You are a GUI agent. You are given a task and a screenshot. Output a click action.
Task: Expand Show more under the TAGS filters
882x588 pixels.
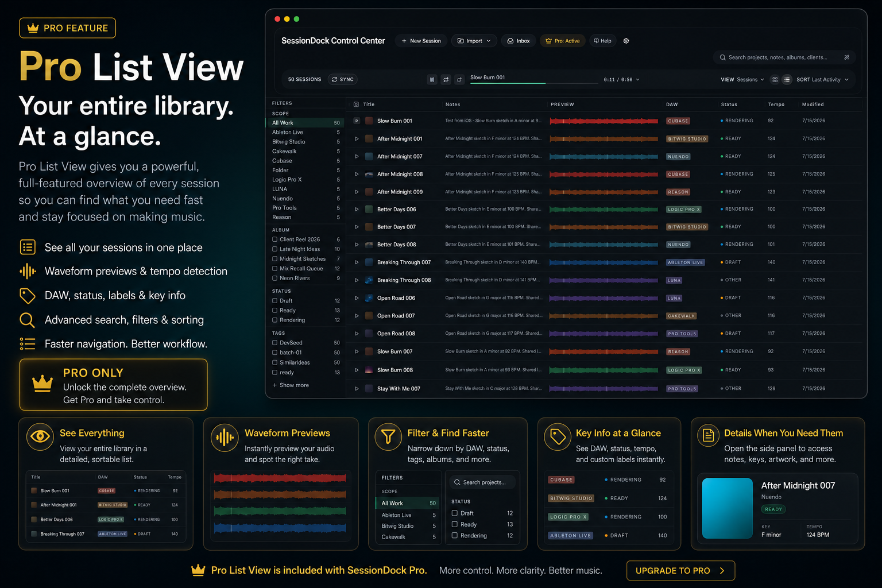[x=291, y=385]
